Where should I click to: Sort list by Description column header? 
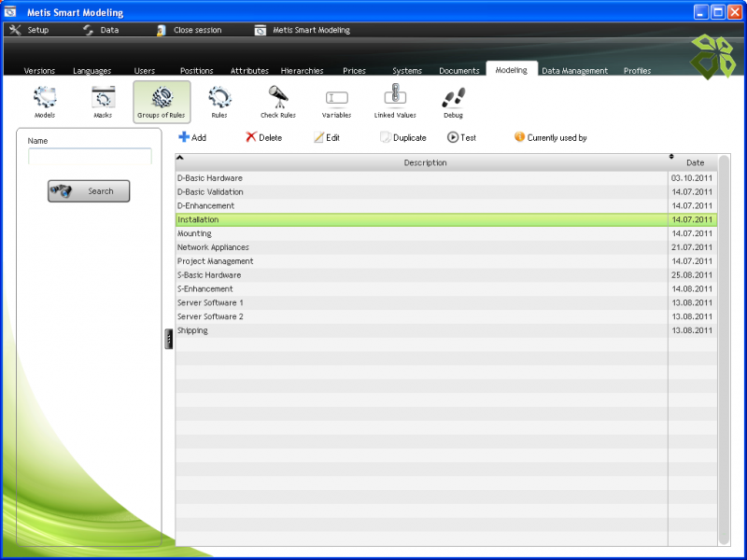click(x=425, y=162)
